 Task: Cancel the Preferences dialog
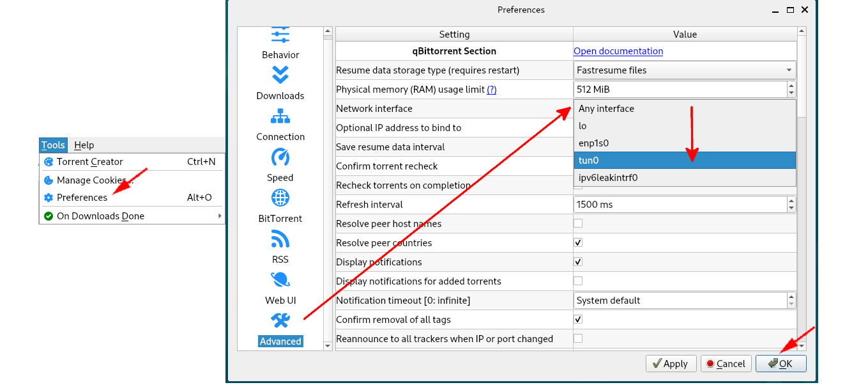tap(725, 364)
